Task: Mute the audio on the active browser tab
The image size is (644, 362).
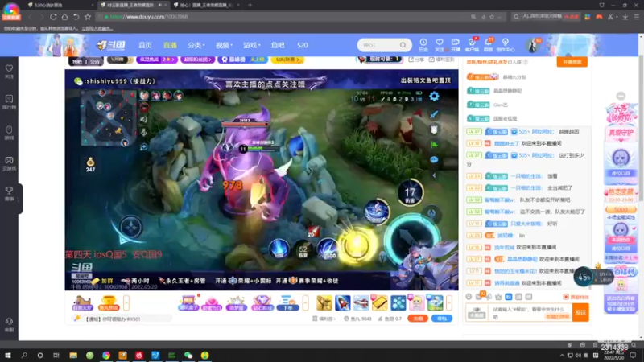Action: pyautogui.click(x=160, y=6)
